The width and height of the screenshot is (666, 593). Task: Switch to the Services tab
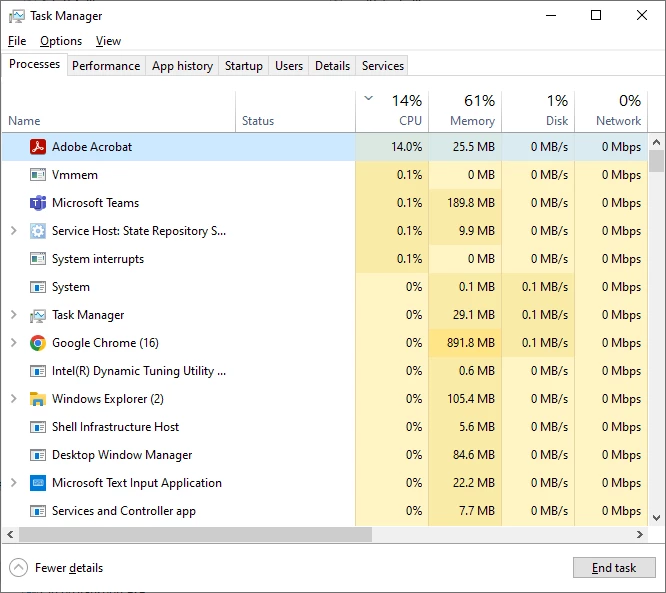[383, 66]
